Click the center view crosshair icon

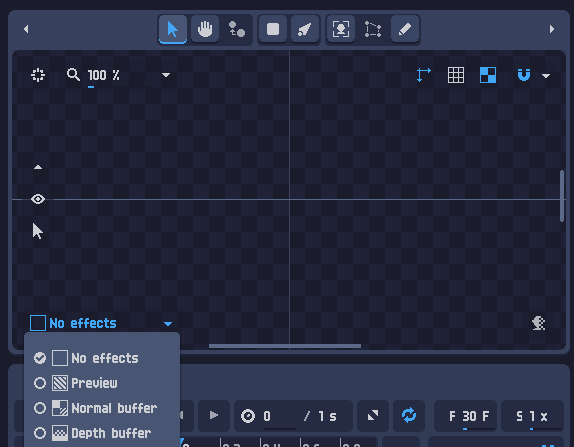click(x=38, y=75)
